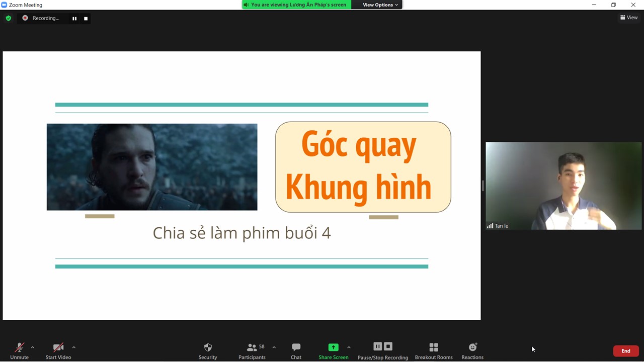Open audio options arrow next to Unmute
644x362 pixels.
click(33, 347)
